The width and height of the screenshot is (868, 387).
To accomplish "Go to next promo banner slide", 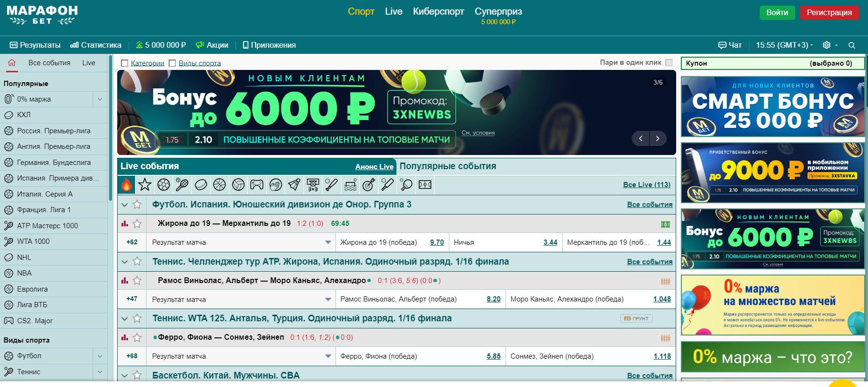I will [x=657, y=138].
